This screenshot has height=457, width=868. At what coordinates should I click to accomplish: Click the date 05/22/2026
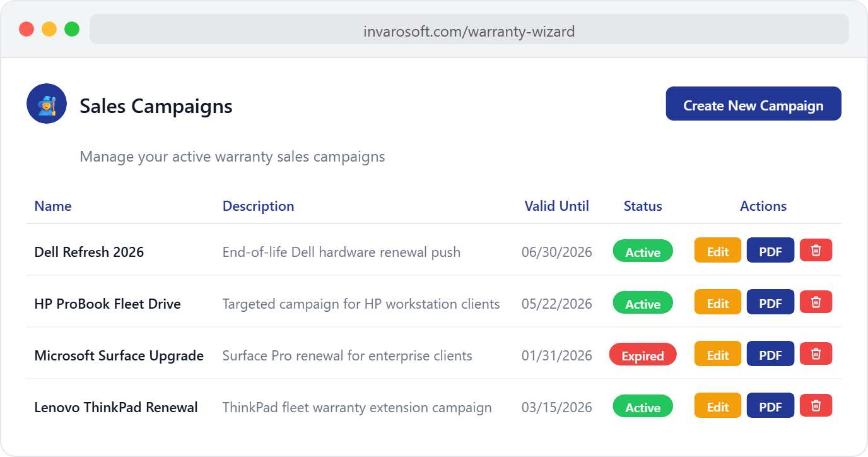coord(557,304)
